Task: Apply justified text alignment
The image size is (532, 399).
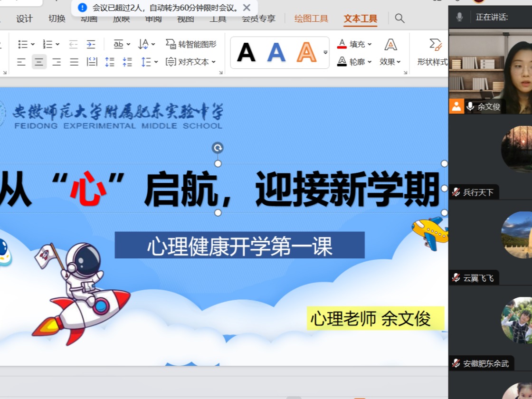Action: point(74,62)
